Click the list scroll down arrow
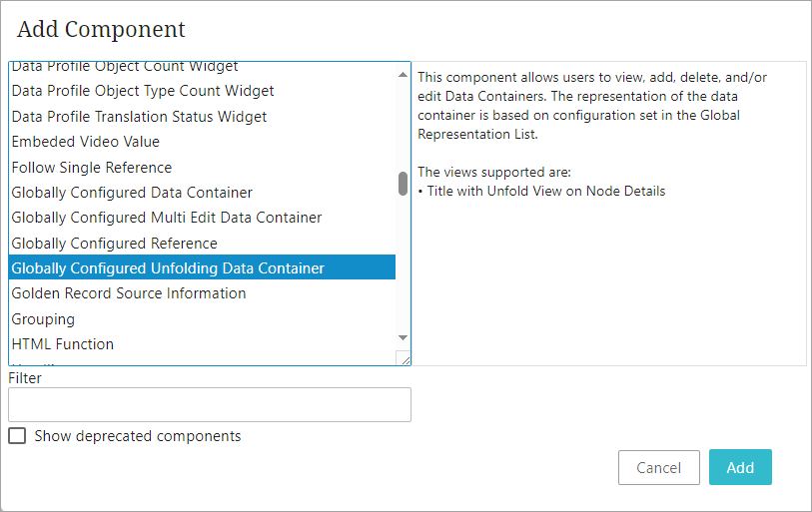The image size is (812, 512). coord(404,338)
